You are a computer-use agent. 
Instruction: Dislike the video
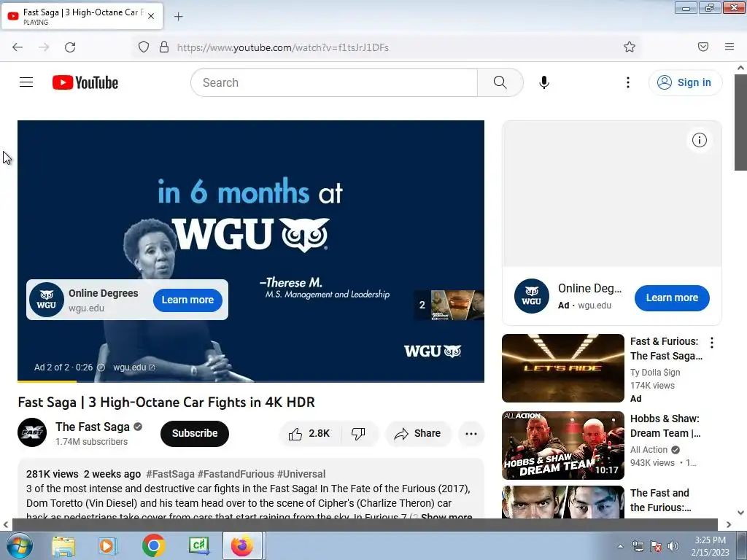click(358, 433)
